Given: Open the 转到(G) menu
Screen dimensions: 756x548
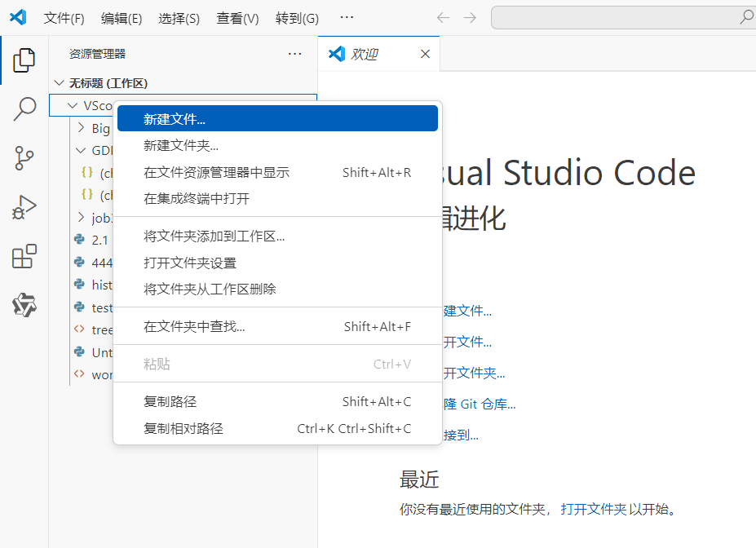Looking at the screenshot, I should [x=297, y=18].
